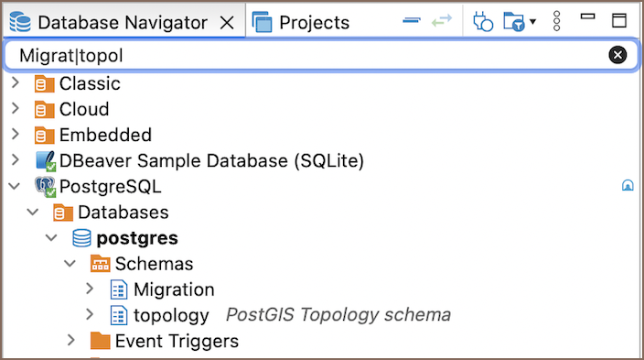Select the postgres database icon
This screenshot has width=644, height=360.
point(81,238)
